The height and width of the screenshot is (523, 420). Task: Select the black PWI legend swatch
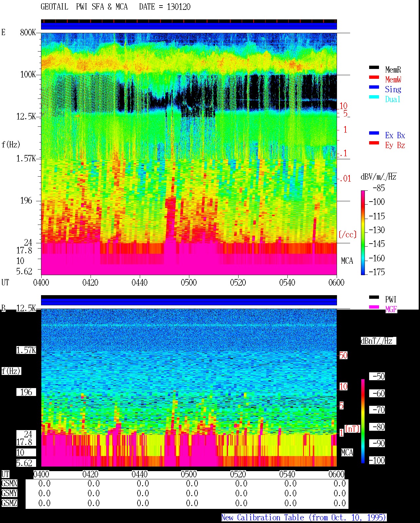(374, 297)
